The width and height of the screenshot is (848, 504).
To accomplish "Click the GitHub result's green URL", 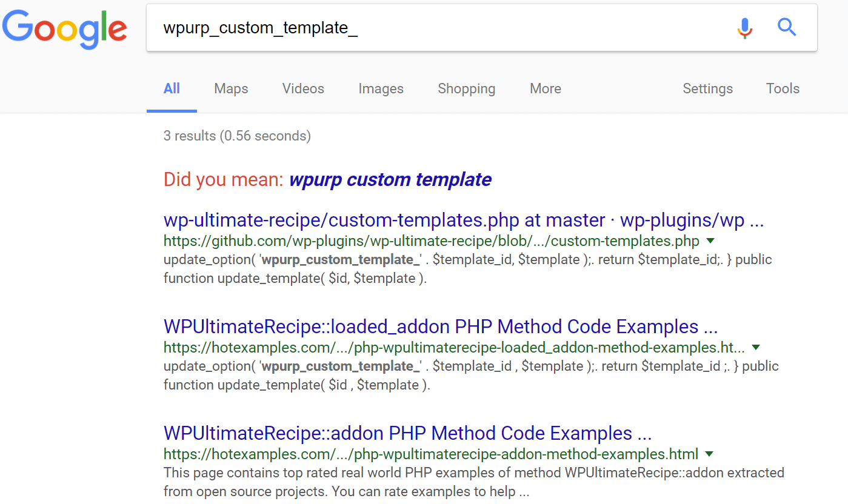I will pyautogui.click(x=430, y=241).
